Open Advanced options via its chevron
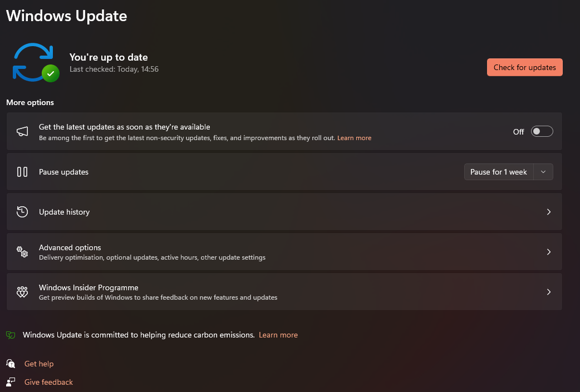The width and height of the screenshot is (580, 392). tap(549, 252)
